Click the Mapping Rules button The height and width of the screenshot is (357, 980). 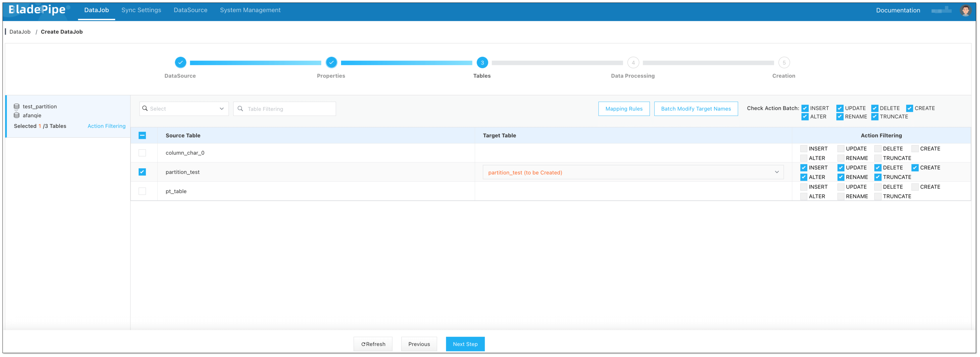tap(624, 109)
